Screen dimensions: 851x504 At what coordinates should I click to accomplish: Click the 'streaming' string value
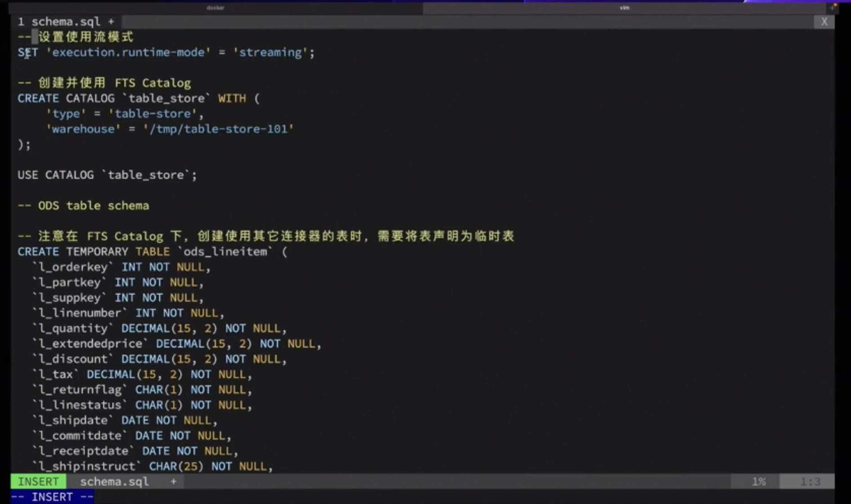coord(270,53)
